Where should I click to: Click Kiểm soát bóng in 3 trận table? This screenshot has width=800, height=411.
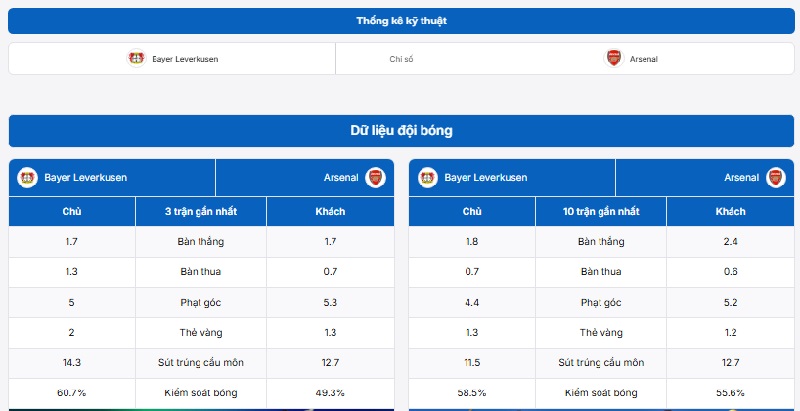click(201, 393)
